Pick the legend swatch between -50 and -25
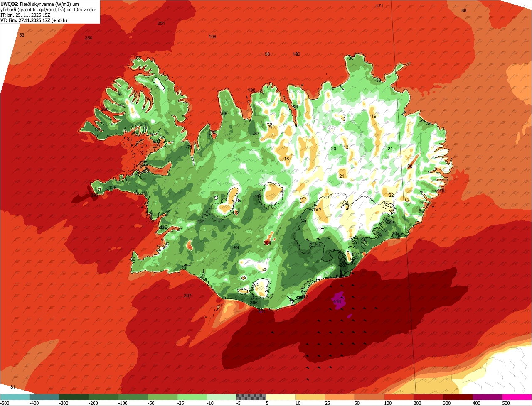This screenshot has height=406, width=532. click(x=163, y=397)
